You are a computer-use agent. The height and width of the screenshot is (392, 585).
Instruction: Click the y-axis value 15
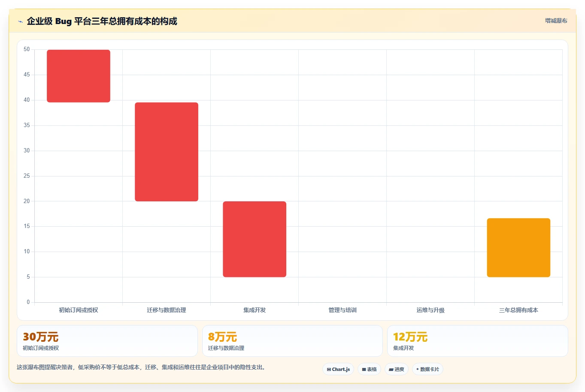click(27, 226)
